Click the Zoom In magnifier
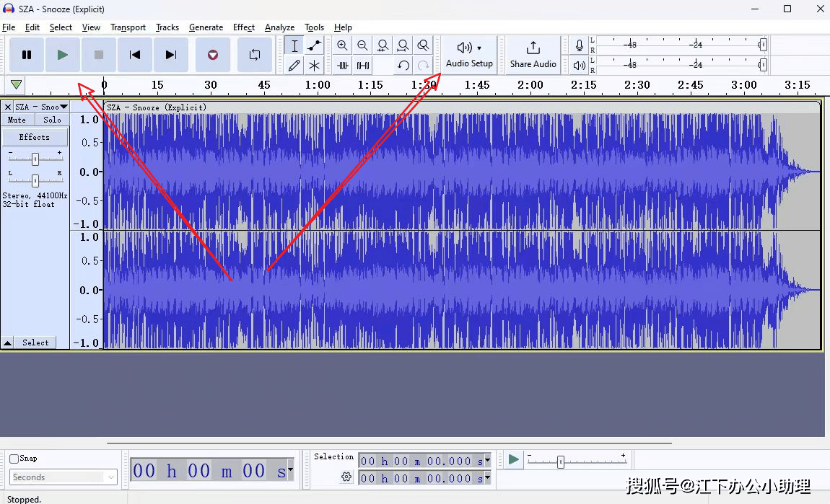Viewport: 830px width, 504px height. coord(343,45)
